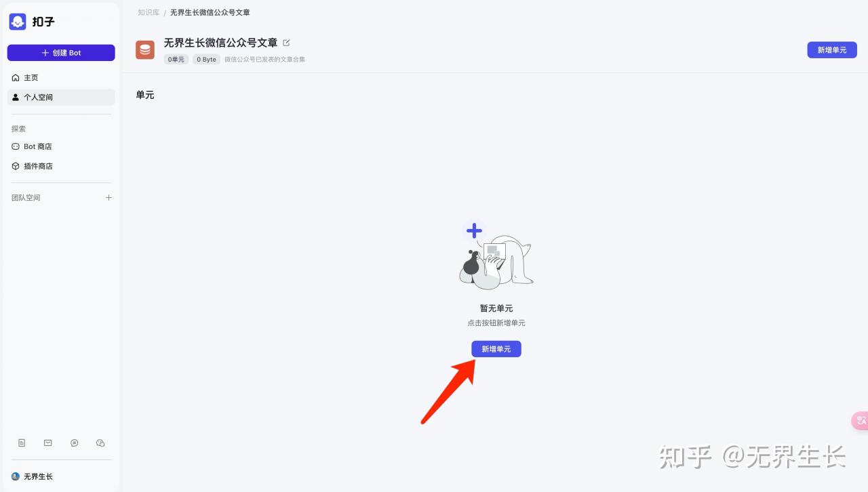Click the 创建 Bot button
This screenshot has height=492, width=868.
coord(61,53)
